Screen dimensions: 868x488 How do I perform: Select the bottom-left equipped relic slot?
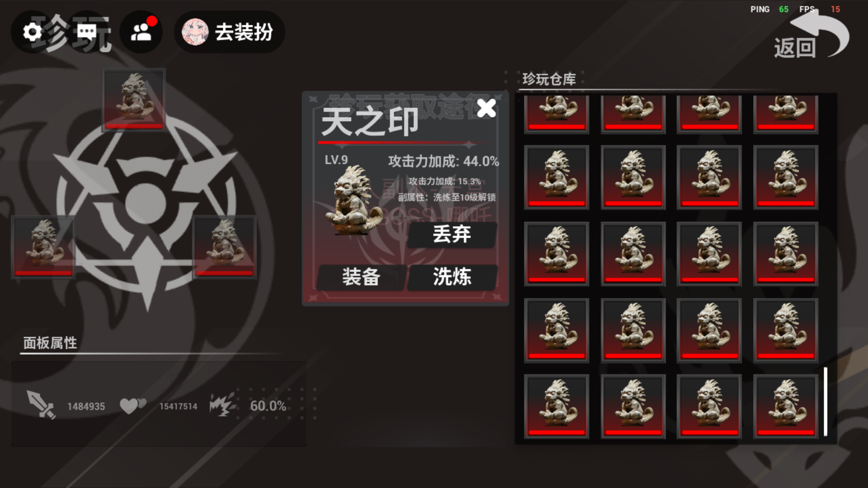pos(43,247)
